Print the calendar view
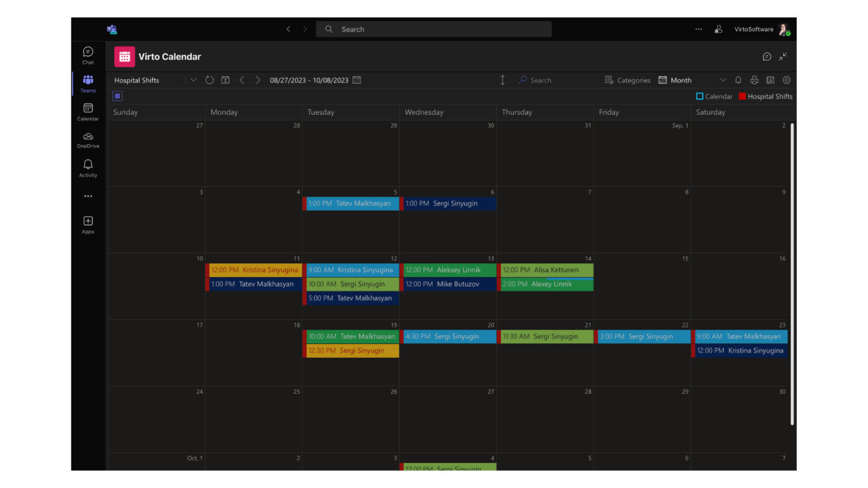The image size is (868, 488). click(754, 80)
